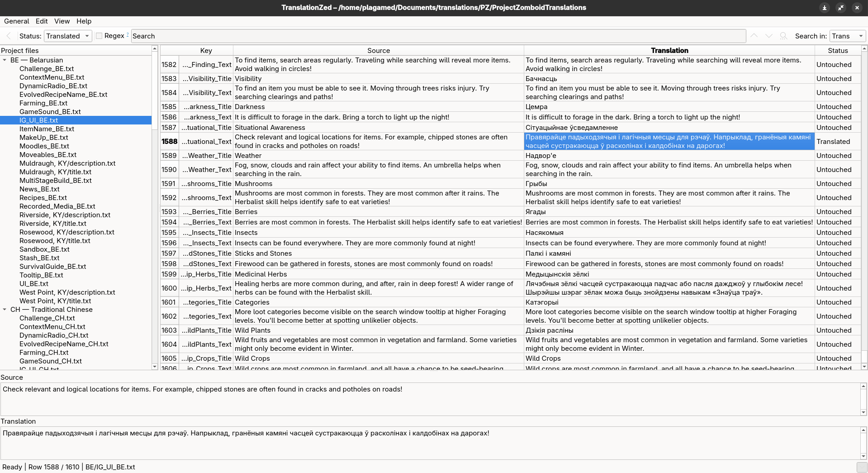Select row 1583 Visibility source cell
This screenshot has width=868, height=473.
click(x=378, y=79)
